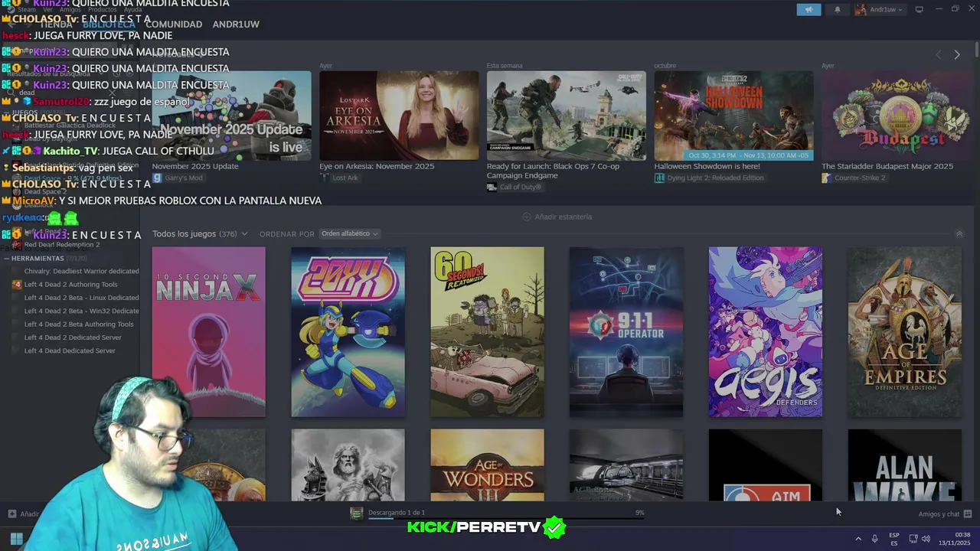Open the notifications bell
This screenshot has height=551, width=980.
pyautogui.click(x=837, y=9)
